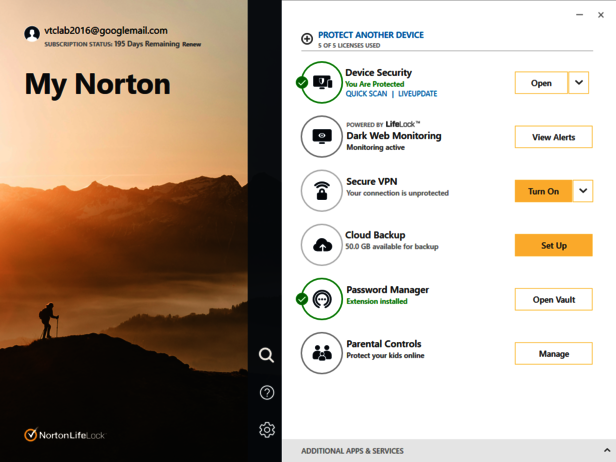Expand the Secure VPN dropdown arrow
The width and height of the screenshot is (616, 462).
tap(583, 191)
